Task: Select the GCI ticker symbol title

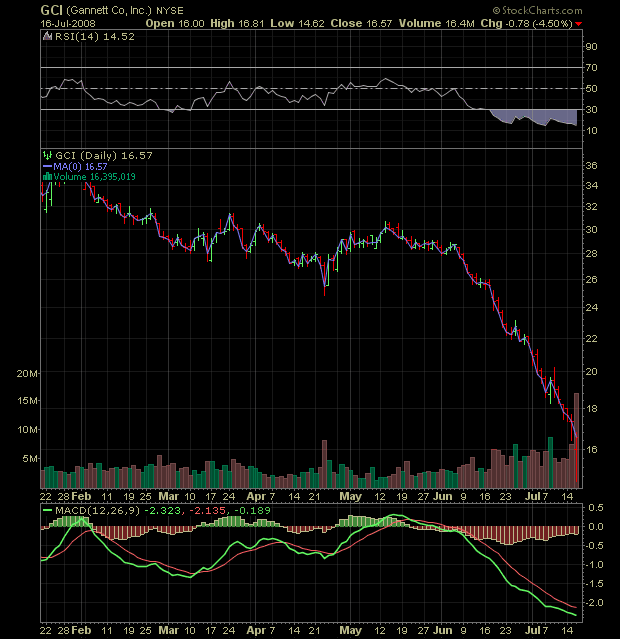Action: [x=51, y=10]
